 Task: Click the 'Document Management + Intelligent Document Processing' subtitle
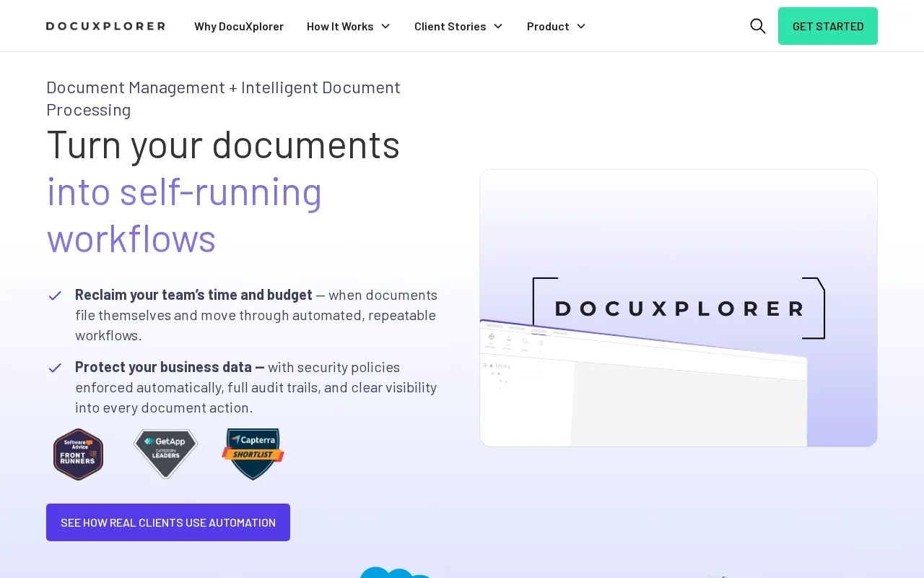[x=223, y=98]
